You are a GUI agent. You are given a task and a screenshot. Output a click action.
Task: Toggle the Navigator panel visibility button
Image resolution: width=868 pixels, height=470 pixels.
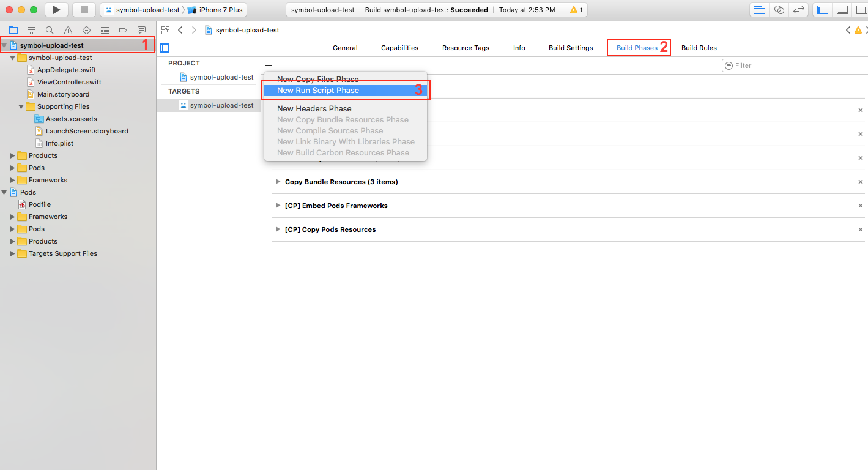823,10
